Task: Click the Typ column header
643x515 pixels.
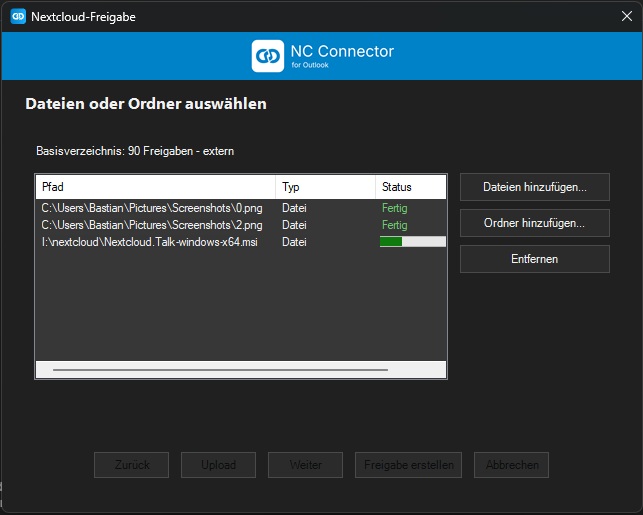Action: pyautogui.click(x=325, y=187)
